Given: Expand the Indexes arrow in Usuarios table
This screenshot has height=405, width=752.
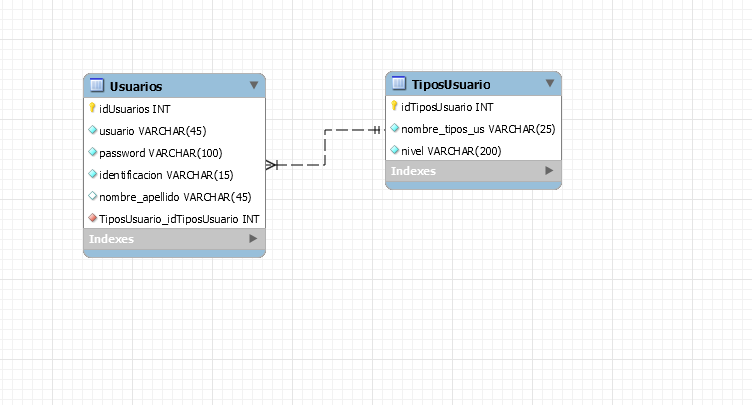Looking at the screenshot, I should [253, 239].
